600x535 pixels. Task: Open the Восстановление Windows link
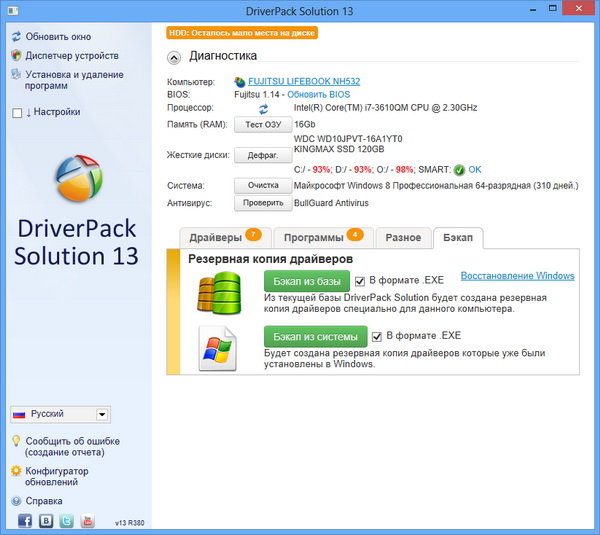click(x=517, y=276)
